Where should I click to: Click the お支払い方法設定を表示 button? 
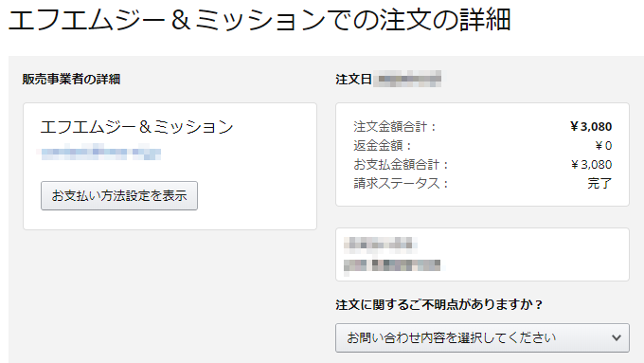click(x=119, y=195)
